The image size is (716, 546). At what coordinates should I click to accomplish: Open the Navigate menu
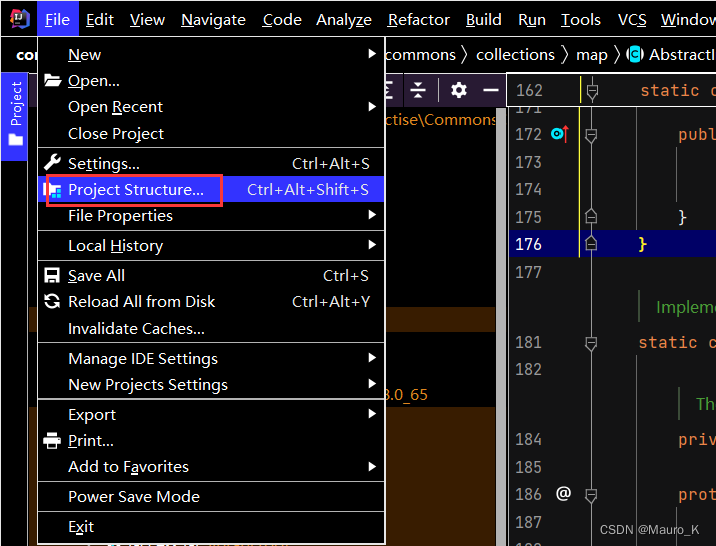(x=213, y=20)
